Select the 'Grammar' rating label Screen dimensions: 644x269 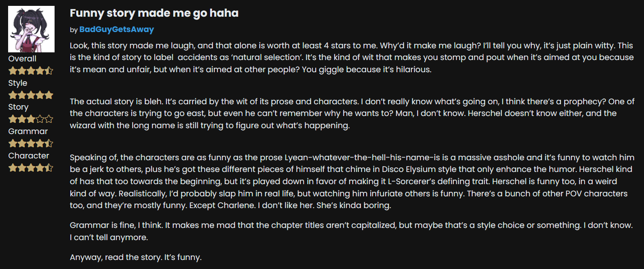coord(28,131)
